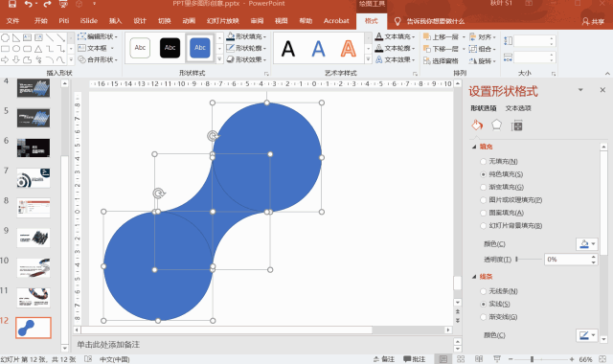Viewport: 613px width, 364px height.
Task: Select slide 11 thumbnail
Action: 34,298
